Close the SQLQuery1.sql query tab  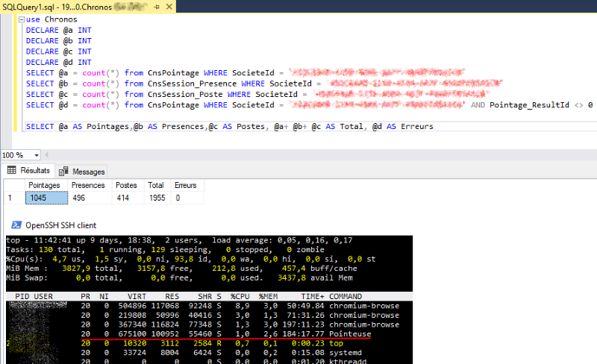[169, 6]
